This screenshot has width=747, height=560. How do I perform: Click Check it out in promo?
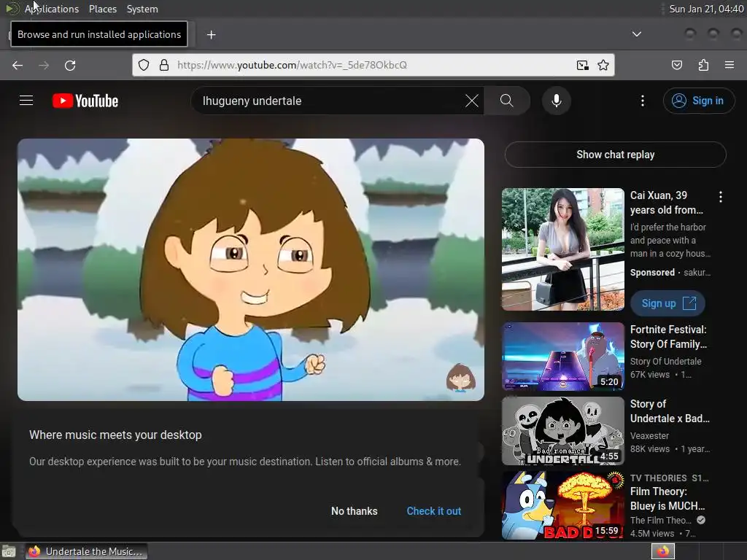pos(433,511)
